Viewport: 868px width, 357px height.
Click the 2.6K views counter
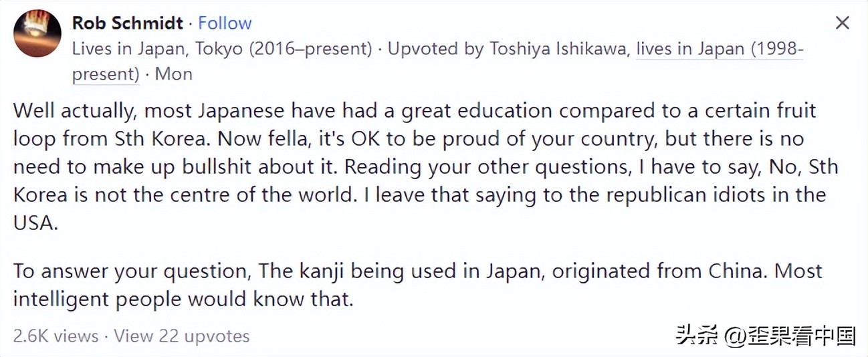click(56, 336)
